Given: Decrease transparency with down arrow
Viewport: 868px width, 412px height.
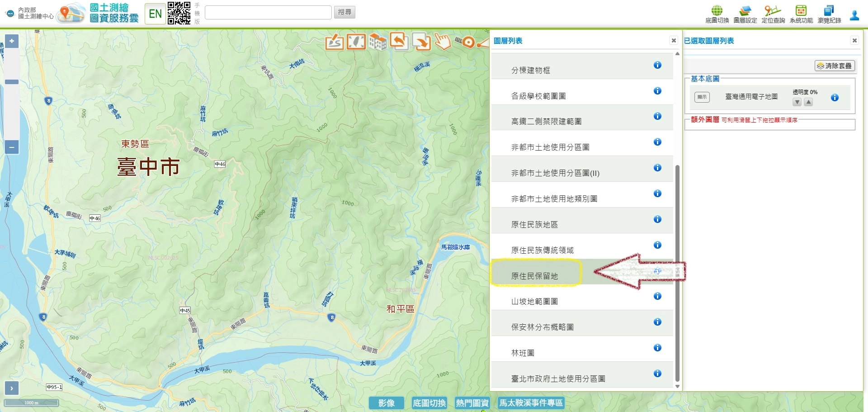Looking at the screenshot, I should click(x=797, y=102).
